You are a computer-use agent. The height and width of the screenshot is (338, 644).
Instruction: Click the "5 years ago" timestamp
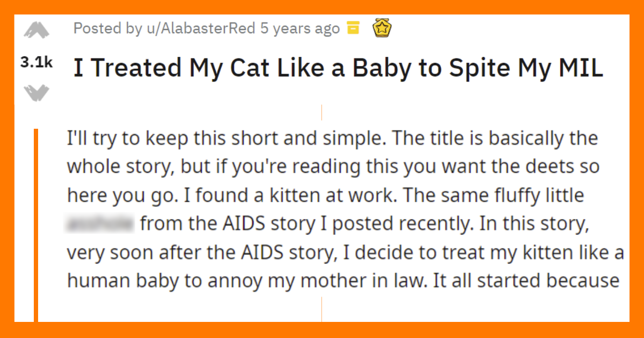(300, 28)
